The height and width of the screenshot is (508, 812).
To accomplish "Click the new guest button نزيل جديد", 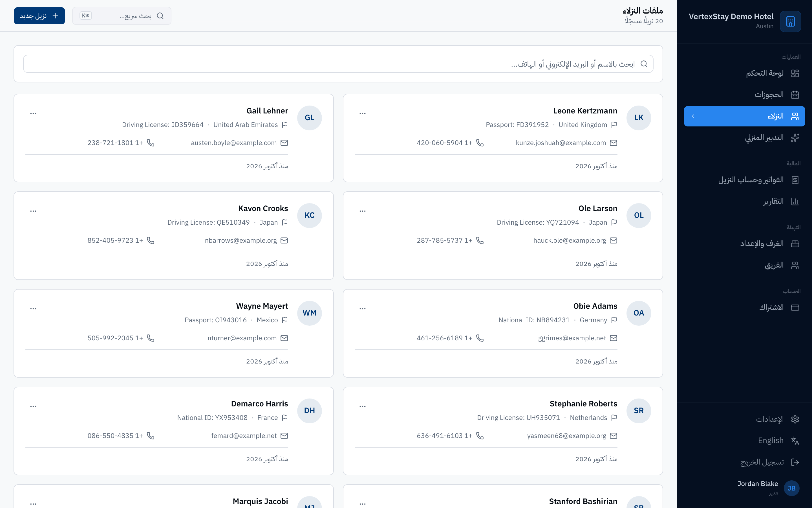I will tap(39, 16).
